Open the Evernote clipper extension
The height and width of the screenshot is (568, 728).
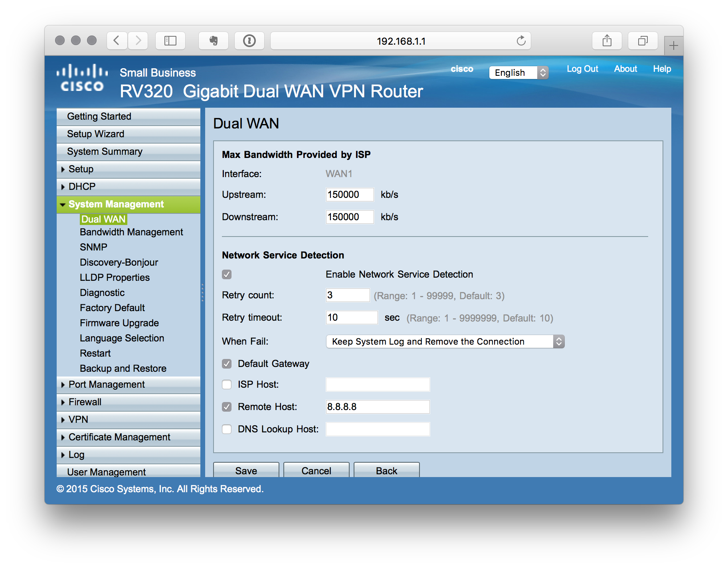pyautogui.click(x=214, y=41)
